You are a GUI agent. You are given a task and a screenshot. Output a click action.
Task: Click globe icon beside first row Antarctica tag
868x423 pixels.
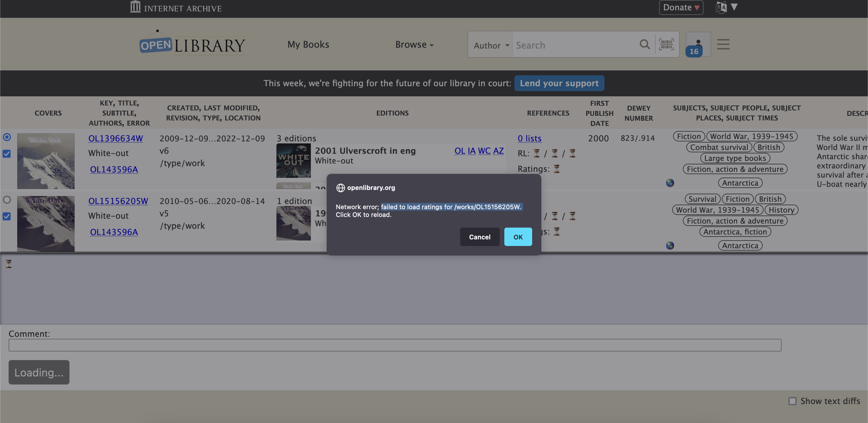tap(670, 183)
